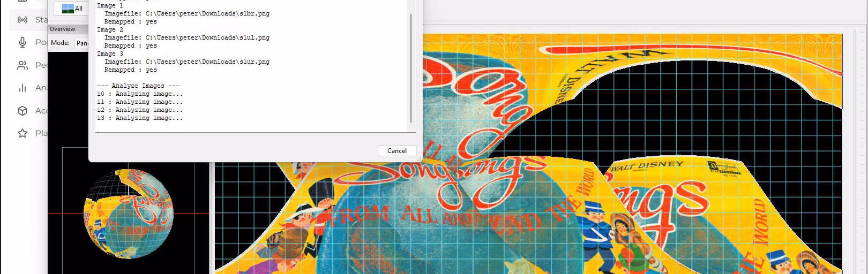
Task: Cancel the image analysis dialog
Action: point(397,151)
